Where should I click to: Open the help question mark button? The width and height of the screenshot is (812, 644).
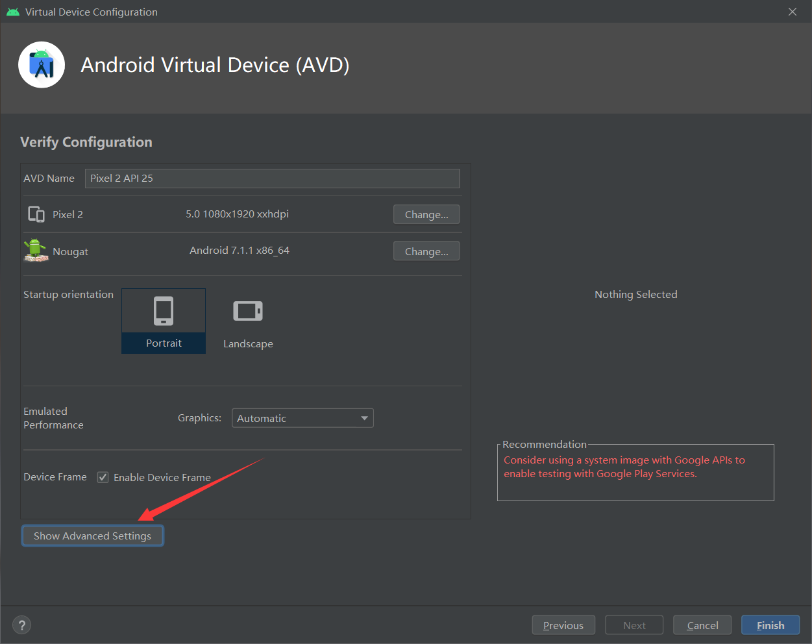point(22,625)
